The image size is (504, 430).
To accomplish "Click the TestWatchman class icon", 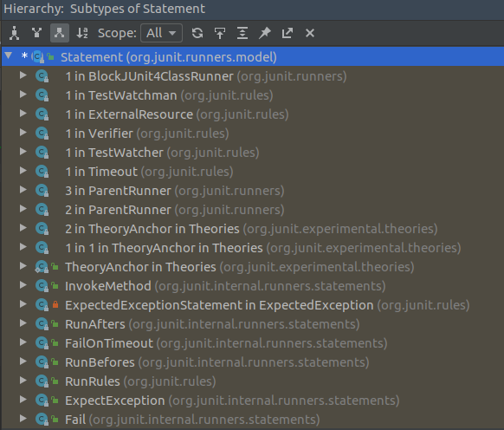I will coord(42,95).
